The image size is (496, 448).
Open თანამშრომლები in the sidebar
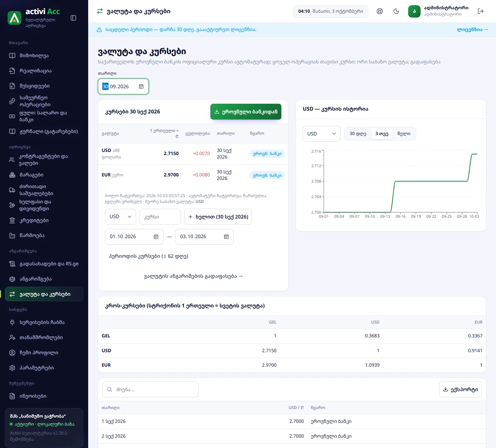(44, 337)
